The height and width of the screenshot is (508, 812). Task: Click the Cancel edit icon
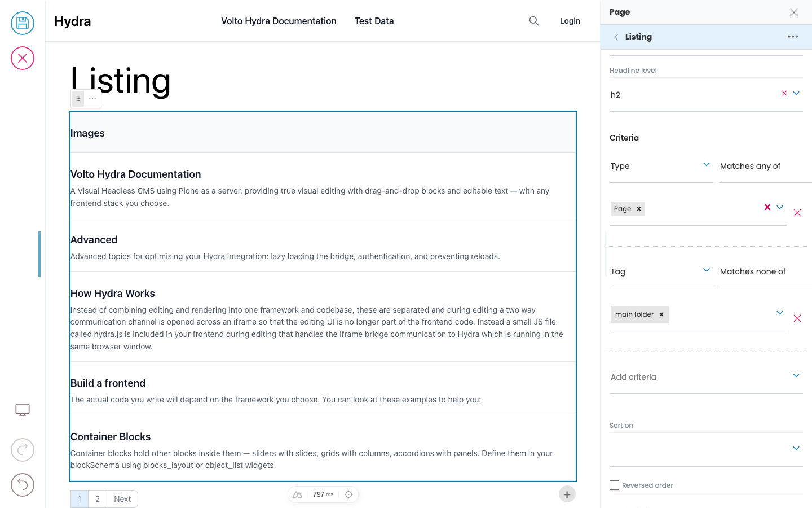pyautogui.click(x=23, y=58)
